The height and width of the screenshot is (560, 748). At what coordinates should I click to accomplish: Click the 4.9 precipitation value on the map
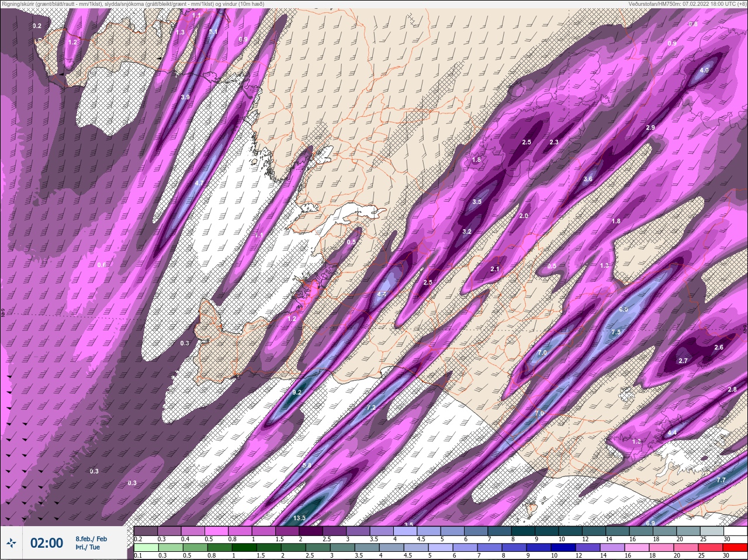(x=704, y=70)
